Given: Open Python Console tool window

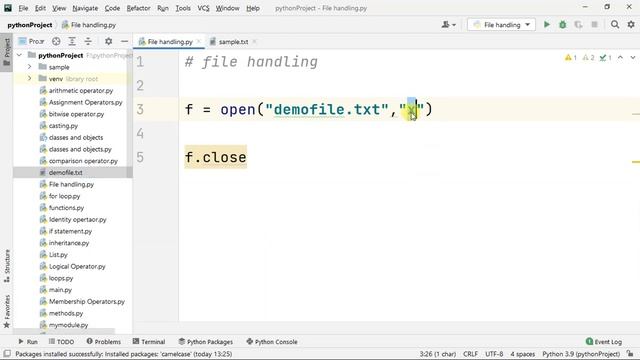Looking at the screenshot, I should (x=272, y=342).
